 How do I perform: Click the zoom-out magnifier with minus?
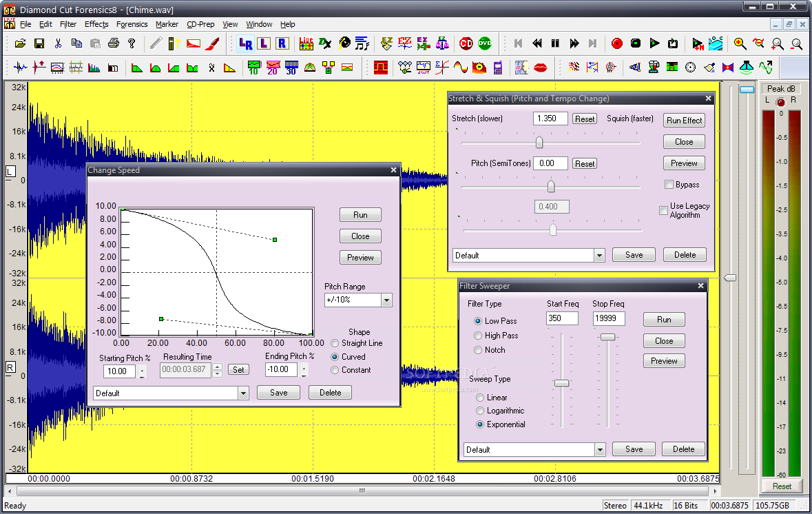[796, 43]
